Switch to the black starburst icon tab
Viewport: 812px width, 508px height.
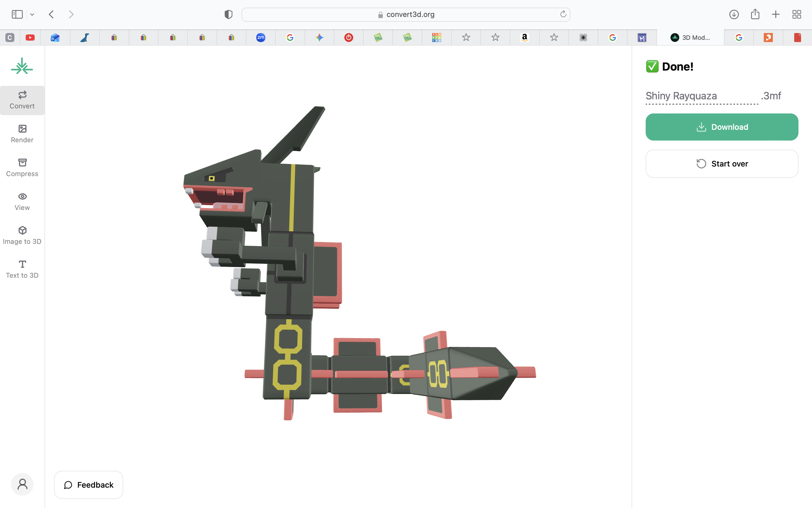point(583,38)
